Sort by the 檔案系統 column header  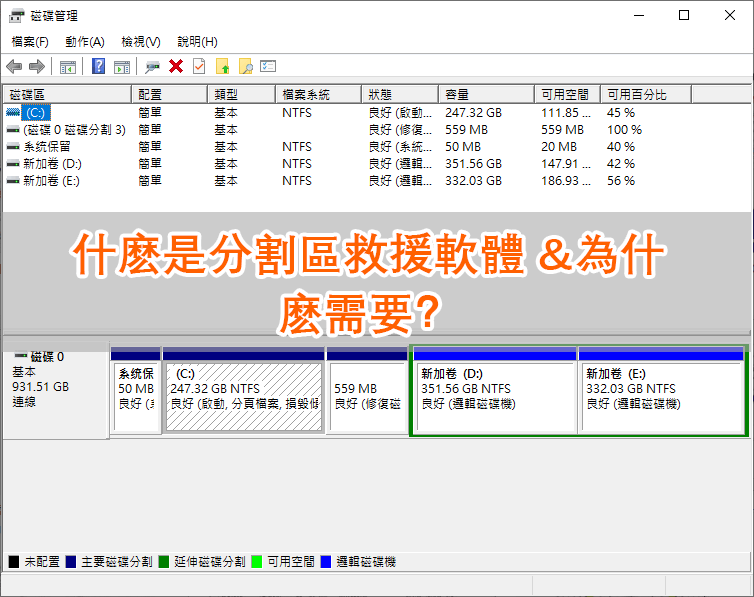pos(318,94)
